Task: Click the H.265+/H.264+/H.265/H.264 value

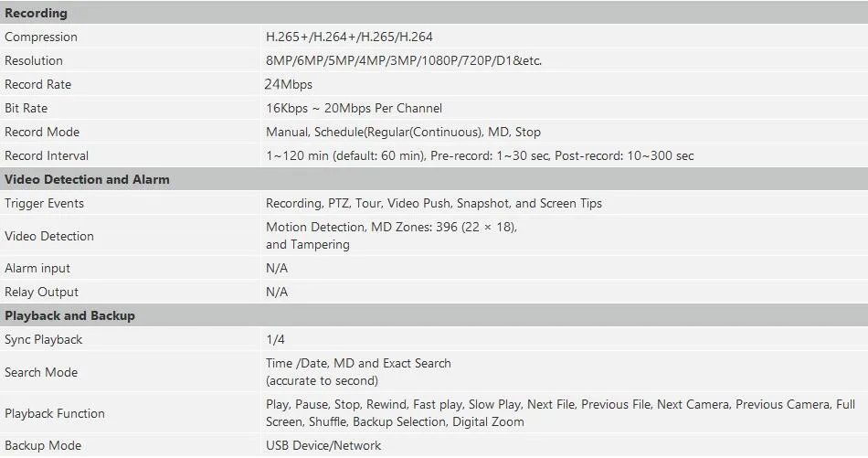Action: pyautogui.click(x=349, y=37)
